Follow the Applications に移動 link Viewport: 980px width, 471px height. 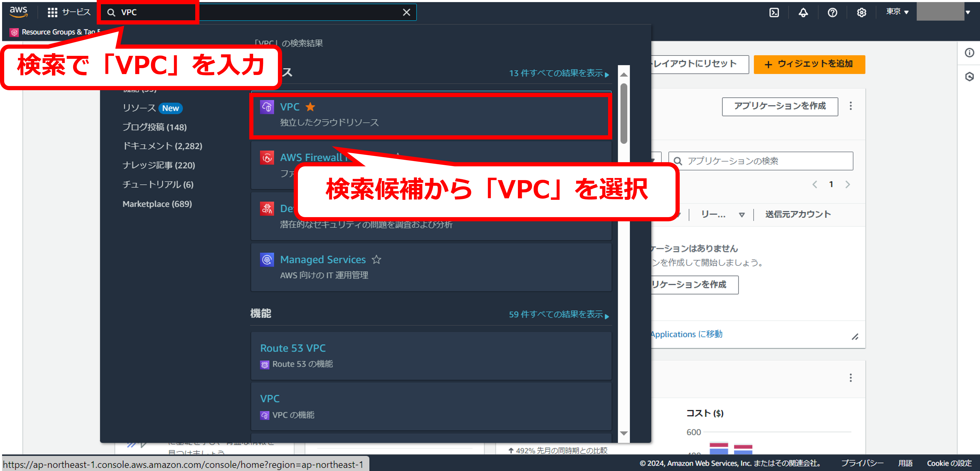pos(686,334)
